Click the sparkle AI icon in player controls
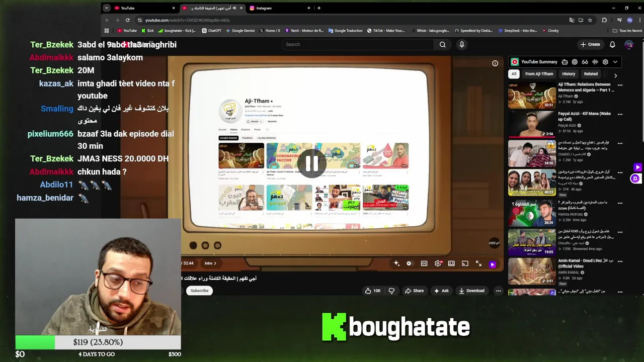This screenshot has height=362, width=644. 396,263
